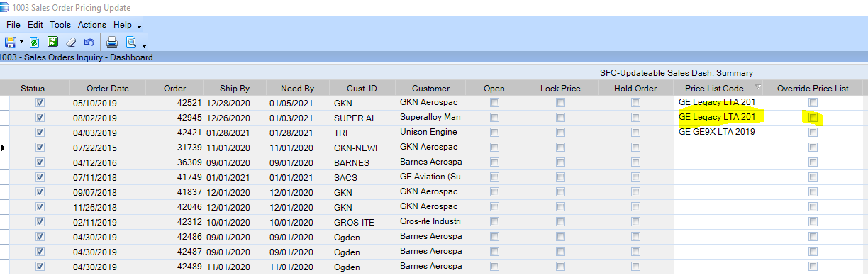The width and height of the screenshot is (868, 278).
Task: Toggle Hold Order for order 42489
Action: pos(635,266)
